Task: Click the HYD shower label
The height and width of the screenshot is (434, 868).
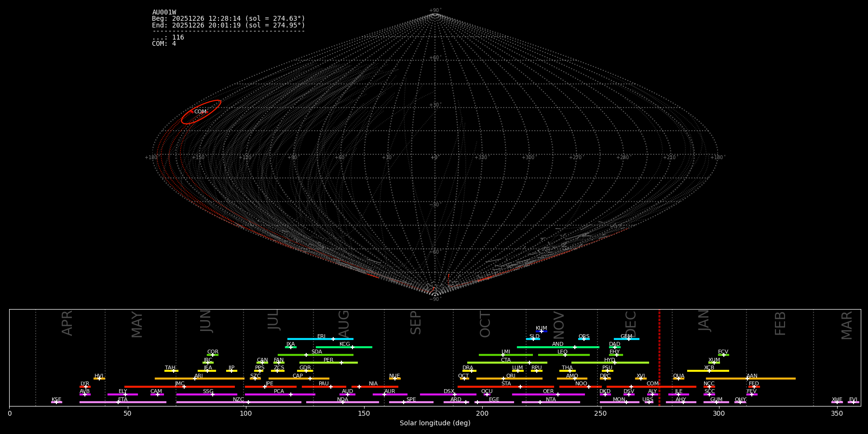Action: pos(610,360)
